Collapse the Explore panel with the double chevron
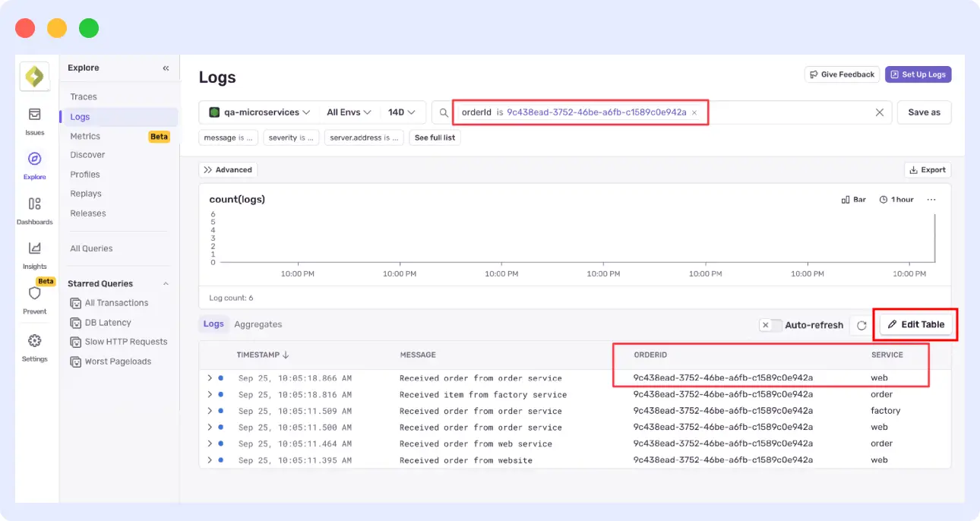The height and width of the screenshot is (521, 980). tap(166, 68)
